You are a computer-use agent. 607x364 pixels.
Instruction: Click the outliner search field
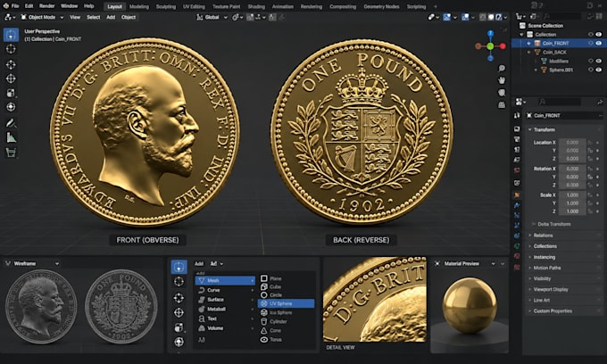(x=561, y=16)
